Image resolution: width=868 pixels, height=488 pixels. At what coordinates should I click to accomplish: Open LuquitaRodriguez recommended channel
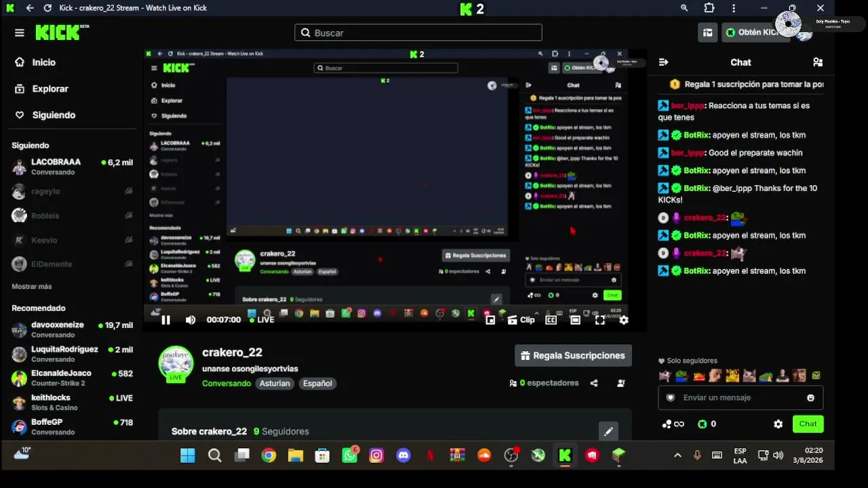pos(72,354)
